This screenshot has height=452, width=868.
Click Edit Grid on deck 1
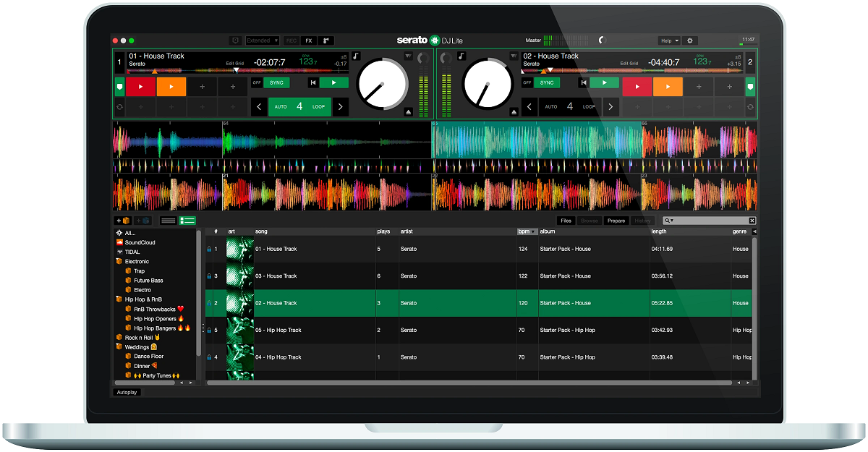click(x=235, y=64)
